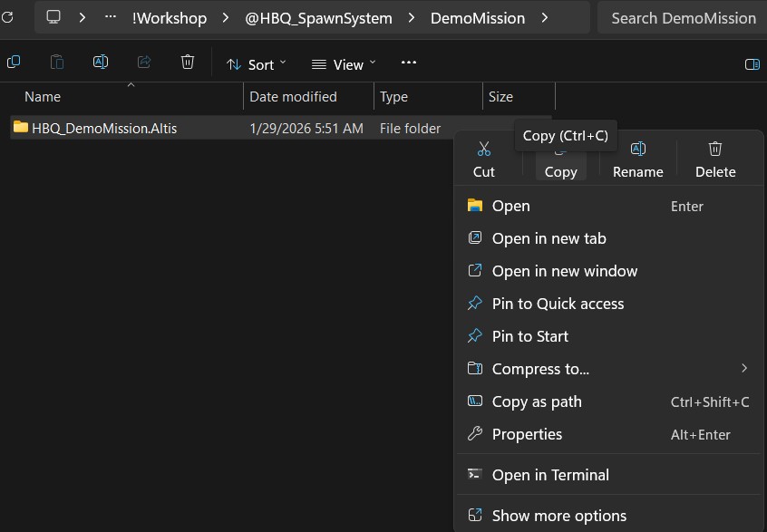Click the toolbar trash delete icon

(188, 63)
